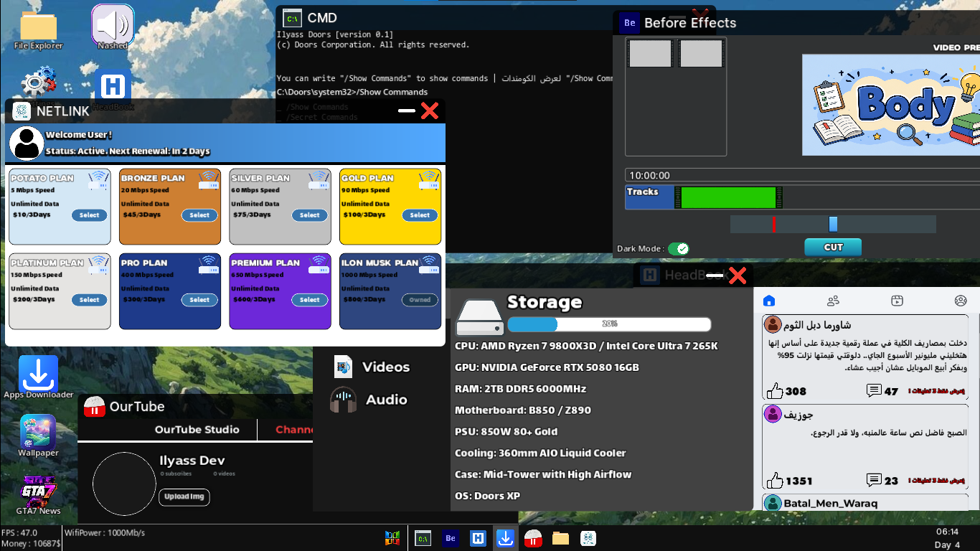Viewport: 980px width, 551px height.
Task: Open the HeadBook friends icon
Action: [833, 301]
